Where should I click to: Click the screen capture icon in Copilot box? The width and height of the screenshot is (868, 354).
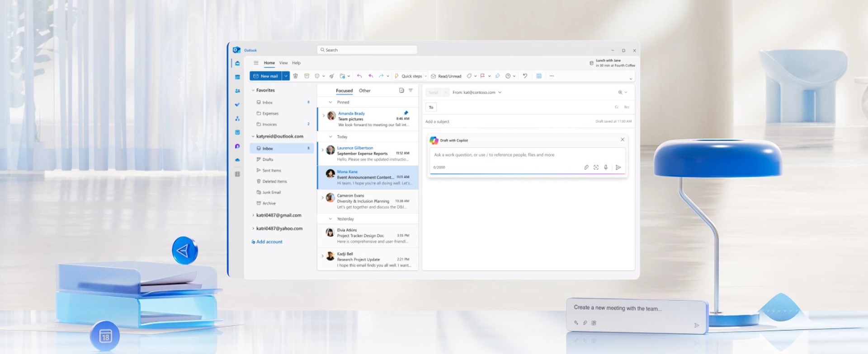click(x=596, y=168)
